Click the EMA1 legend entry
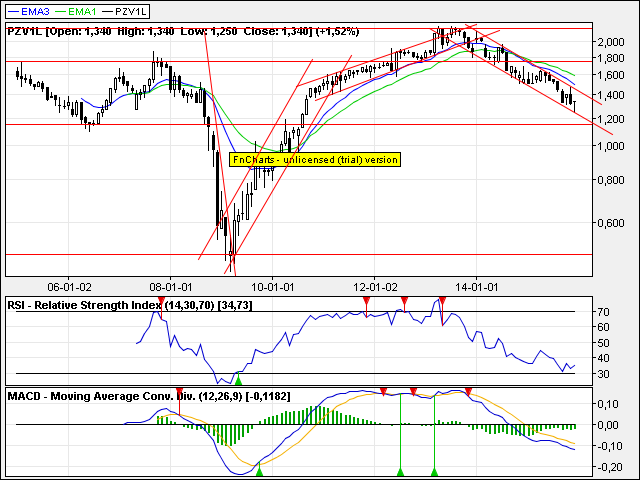640x480 pixels. (x=76, y=11)
